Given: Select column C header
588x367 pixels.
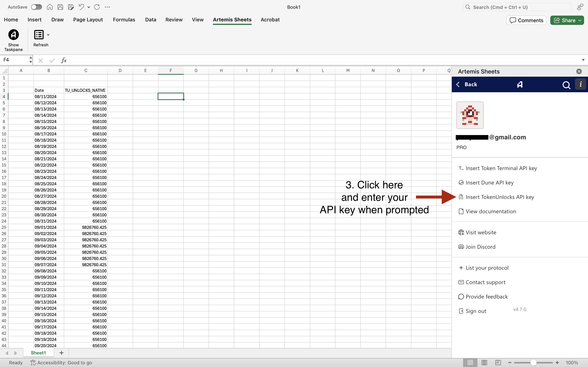Looking at the screenshot, I should click(86, 71).
